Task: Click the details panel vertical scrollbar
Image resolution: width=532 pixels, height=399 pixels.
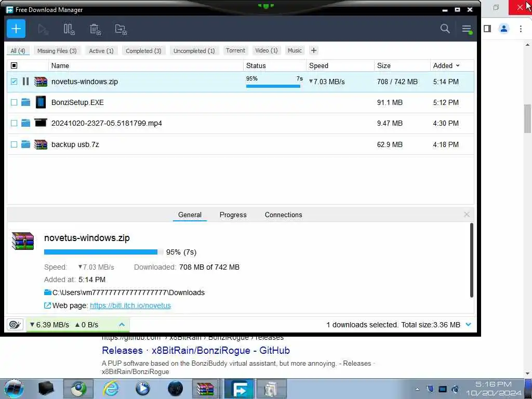Action: [x=471, y=260]
